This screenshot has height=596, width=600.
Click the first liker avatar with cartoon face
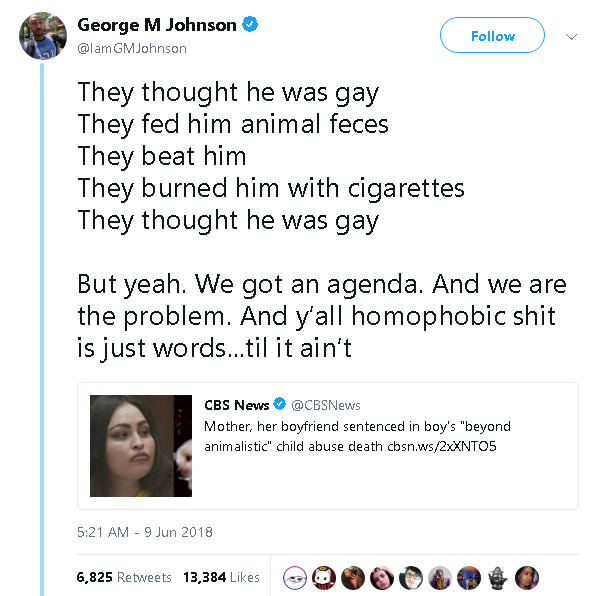point(295,577)
